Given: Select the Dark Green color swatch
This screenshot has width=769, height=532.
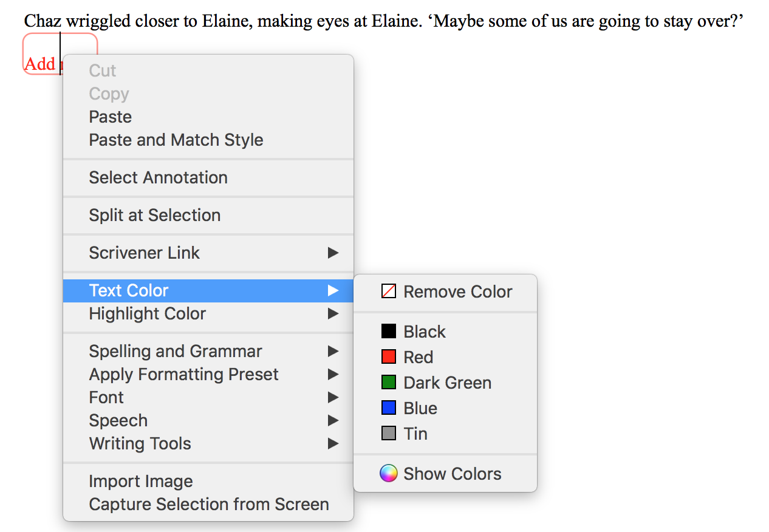Looking at the screenshot, I should click(389, 383).
